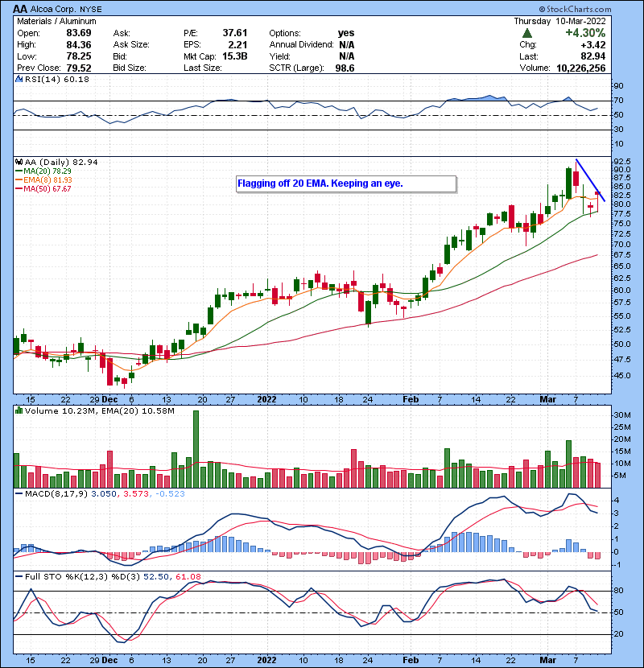Image resolution: width=644 pixels, height=668 pixels.
Task: Click the EMA(8) 81.93 legend entry
Action: tap(43, 179)
